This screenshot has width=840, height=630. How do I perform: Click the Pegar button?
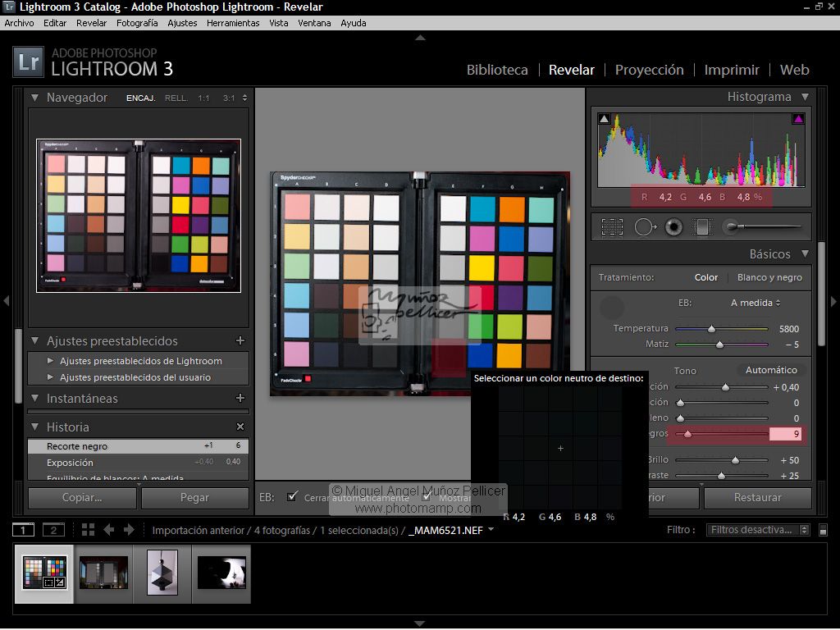point(194,498)
